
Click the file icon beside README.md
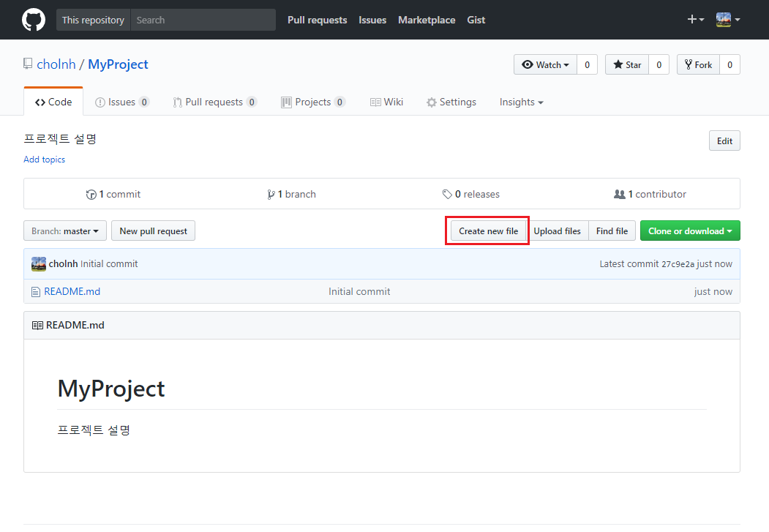pos(36,292)
